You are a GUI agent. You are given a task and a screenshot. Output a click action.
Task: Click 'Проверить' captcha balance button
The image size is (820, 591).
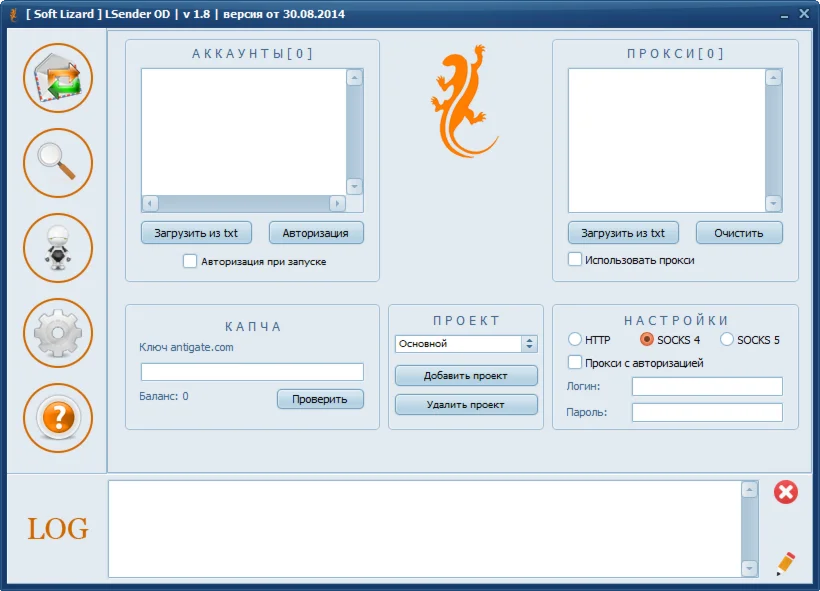[x=320, y=399]
